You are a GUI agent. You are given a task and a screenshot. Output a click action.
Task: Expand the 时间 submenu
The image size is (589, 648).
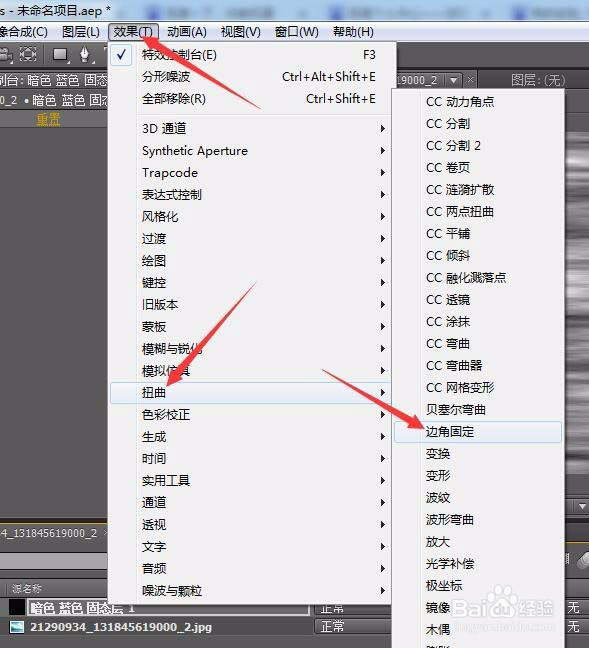[250, 458]
